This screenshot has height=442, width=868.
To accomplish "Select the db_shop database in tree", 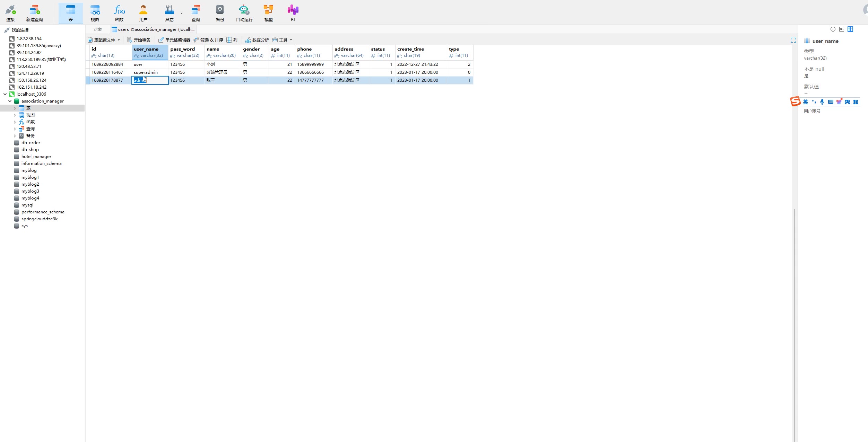I will point(30,150).
